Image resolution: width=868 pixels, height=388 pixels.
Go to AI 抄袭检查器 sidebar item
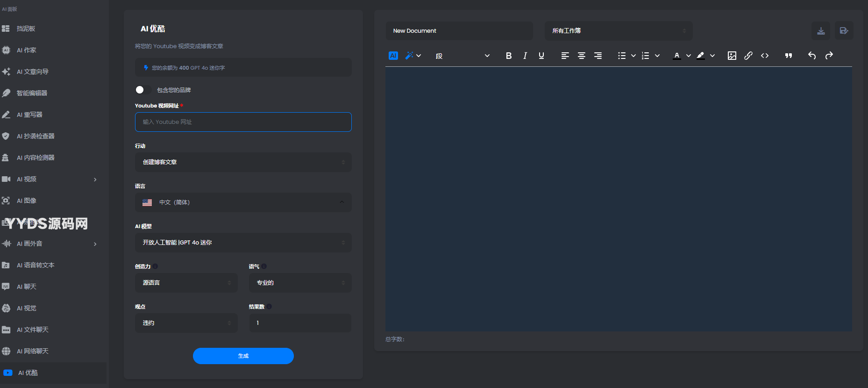36,136
